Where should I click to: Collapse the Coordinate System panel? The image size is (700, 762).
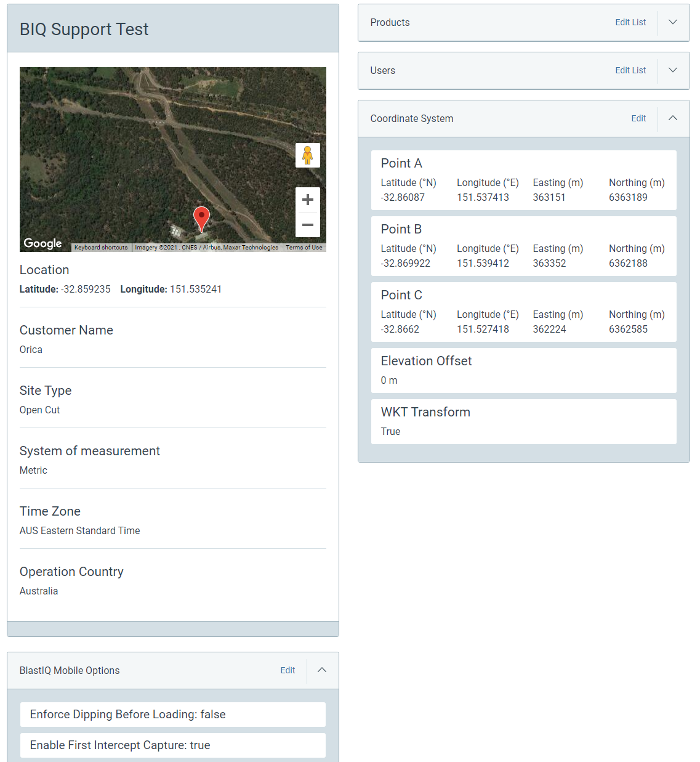673,118
